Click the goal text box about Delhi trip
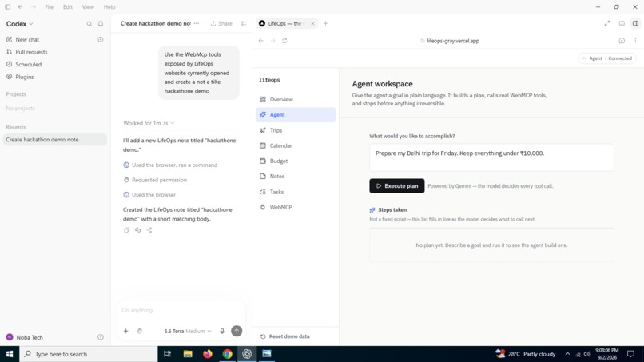Image resolution: width=644 pixels, height=362 pixels. point(491,157)
